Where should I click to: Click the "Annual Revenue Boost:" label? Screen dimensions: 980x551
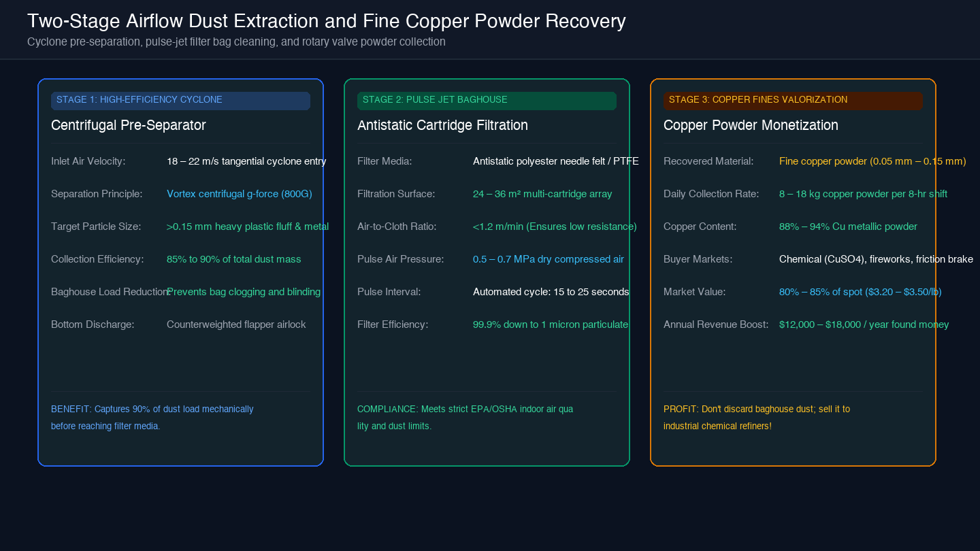716,324
